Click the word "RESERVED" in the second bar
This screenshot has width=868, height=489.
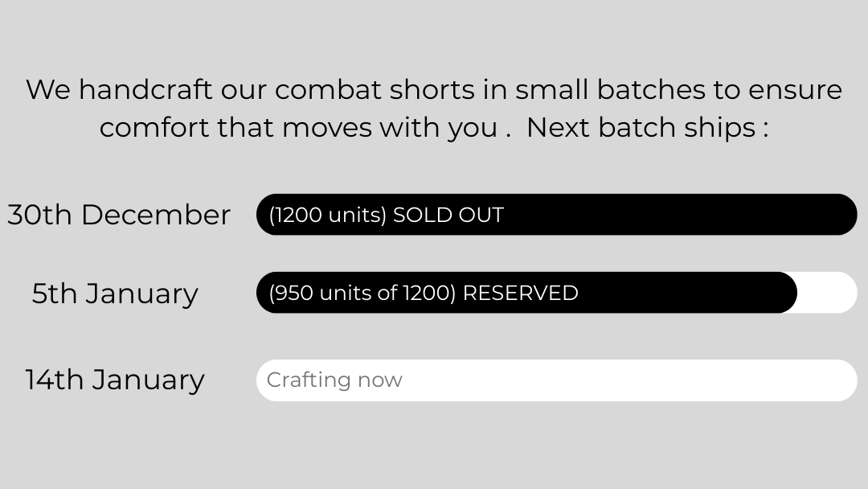point(520,293)
